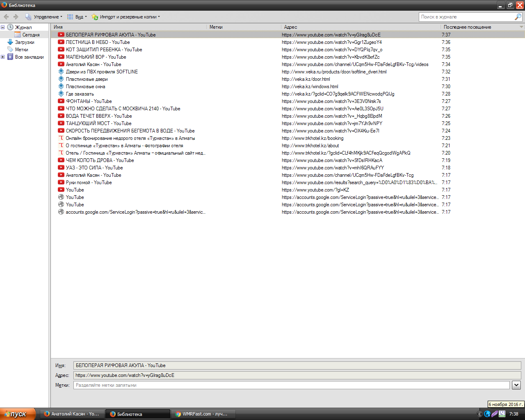Click the Загрузки download arrow icon
The height and width of the screenshot is (420, 525).
tap(10, 42)
